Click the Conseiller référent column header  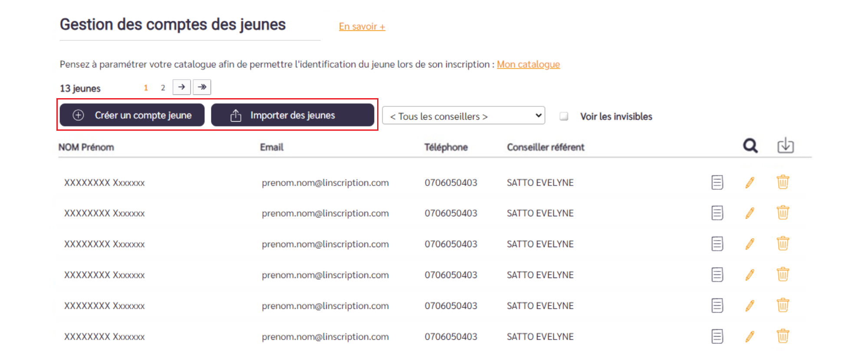pos(546,147)
